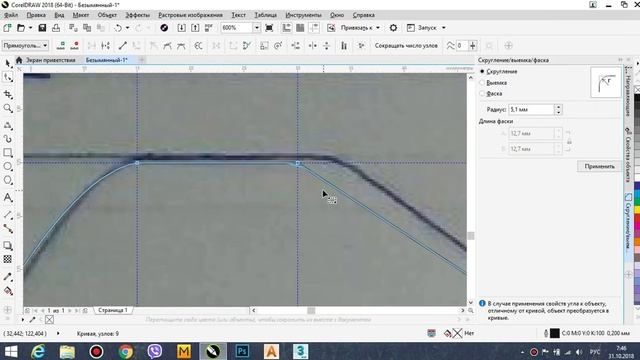Add nodes to the curve
Screen dimensions: 640x360
pyautogui.click(x=61, y=46)
